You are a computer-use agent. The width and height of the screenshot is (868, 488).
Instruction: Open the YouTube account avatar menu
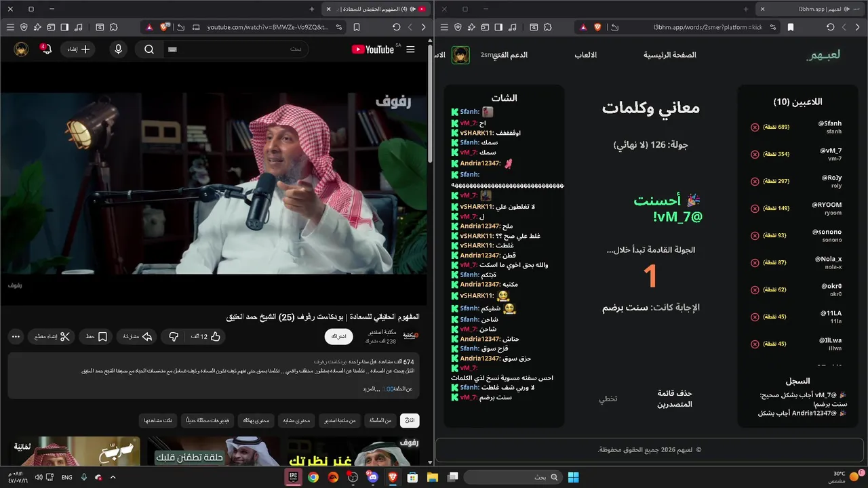click(x=21, y=49)
